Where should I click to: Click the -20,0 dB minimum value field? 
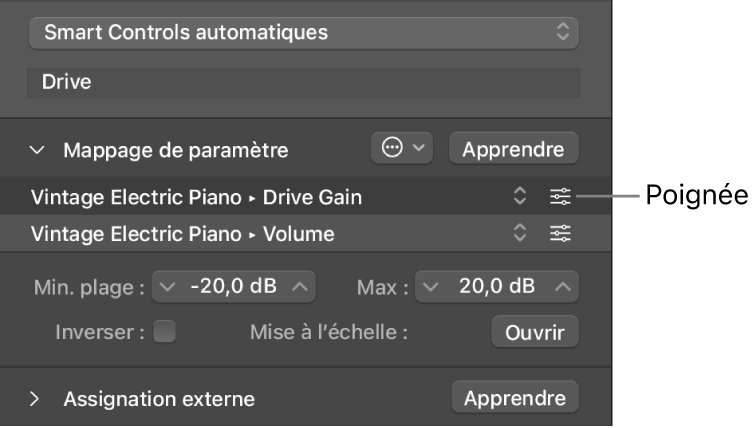[x=234, y=287]
